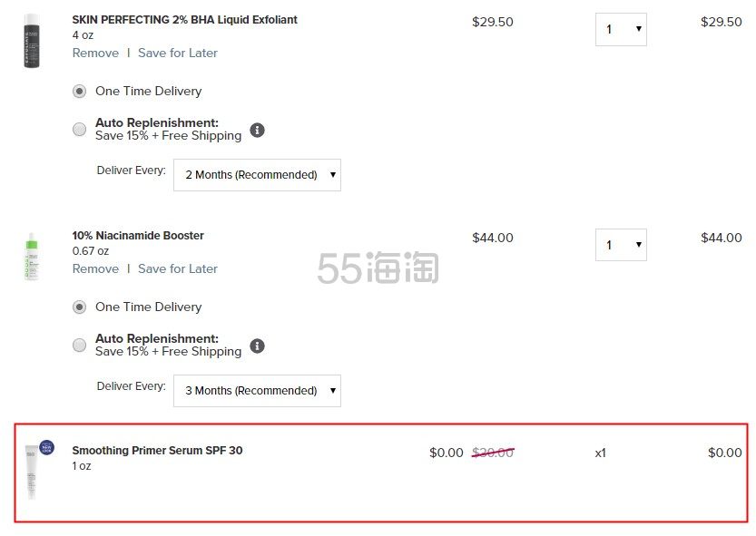Viewport: 756px width, 536px height.
Task: Open Smoothing Primer Serum SPF 30 title
Action: click(x=157, y=450)
